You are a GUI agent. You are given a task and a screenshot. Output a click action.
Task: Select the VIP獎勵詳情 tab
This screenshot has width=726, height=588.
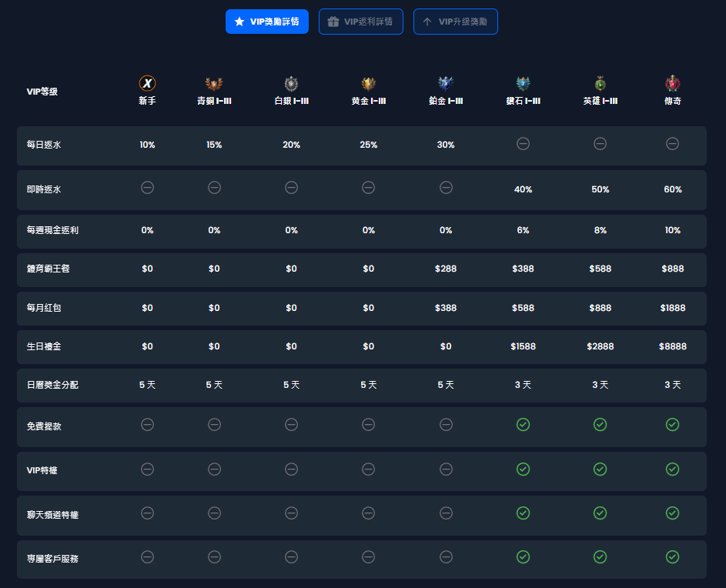click(x=267, y=22)
